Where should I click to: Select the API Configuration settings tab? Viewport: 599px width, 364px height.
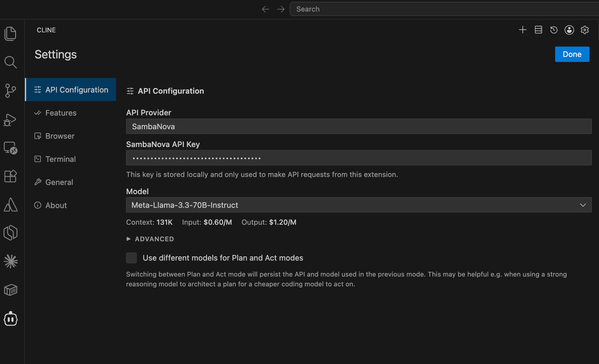point(71,90)
